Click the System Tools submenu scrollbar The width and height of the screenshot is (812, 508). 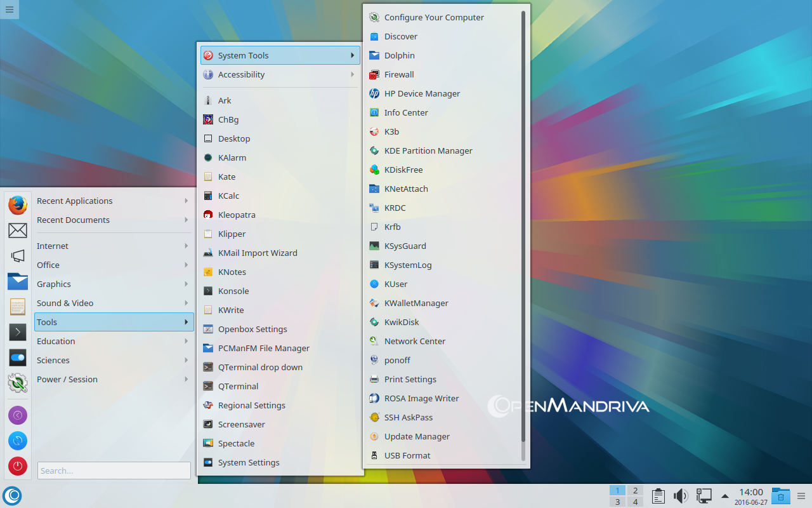coord(523,235)
